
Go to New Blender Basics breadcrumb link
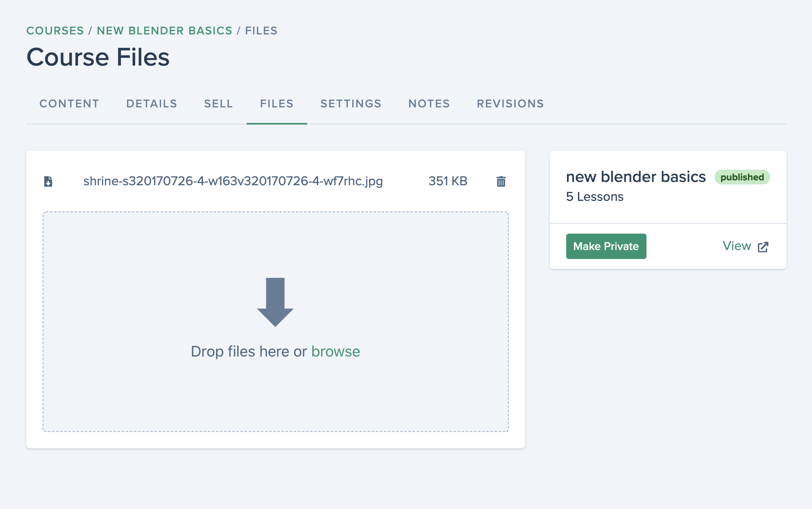(165, 31)
